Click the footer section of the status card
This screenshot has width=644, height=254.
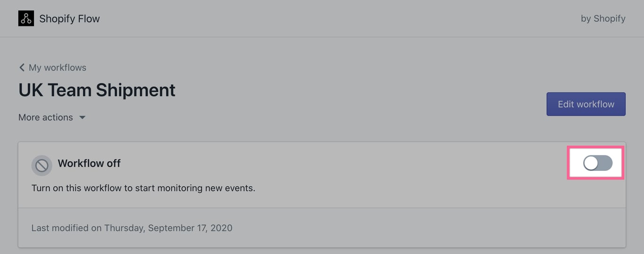pos(322,228)
